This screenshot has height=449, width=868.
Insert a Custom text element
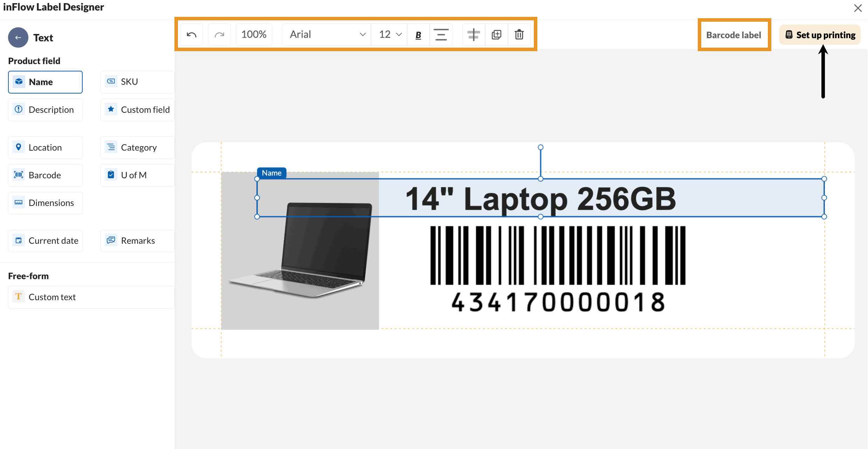(x=91, y=297)
